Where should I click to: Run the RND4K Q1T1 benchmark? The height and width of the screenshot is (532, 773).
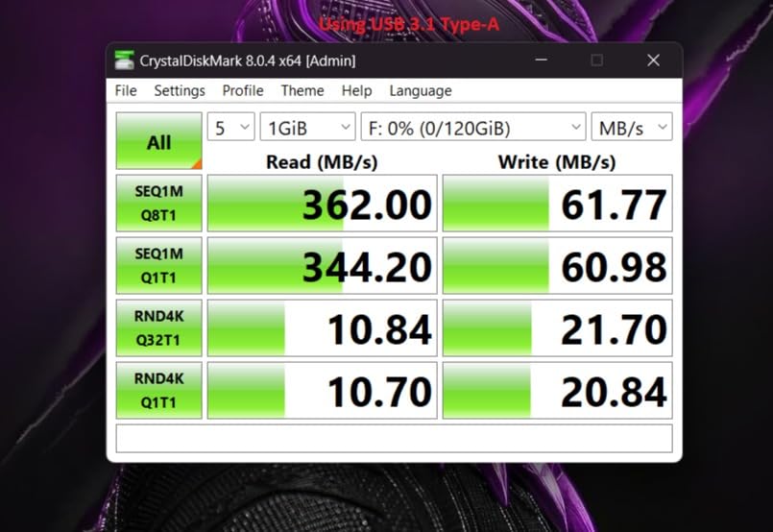(x=158, y=391)
